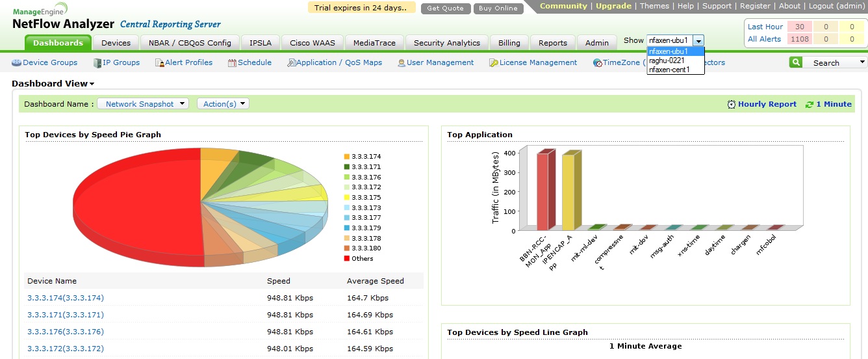Screen dimensions: 868x359
Task: Open the NBAR / CBQoS Config tab
Action: (190, 43)
